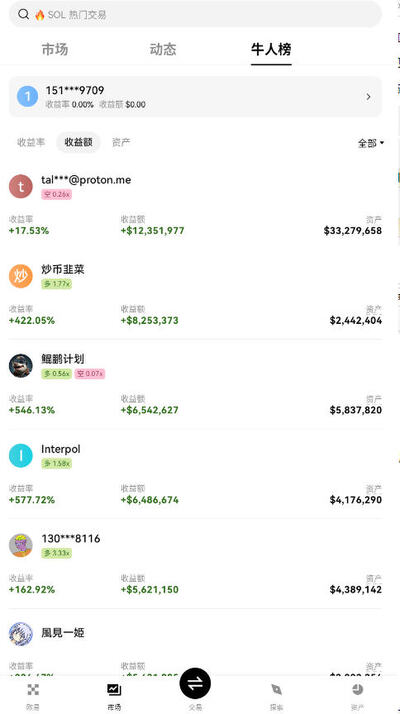This screenshot has width=400, height=714.
Task: Select the market chart icon in bottom bar
Action: [114, 689]
